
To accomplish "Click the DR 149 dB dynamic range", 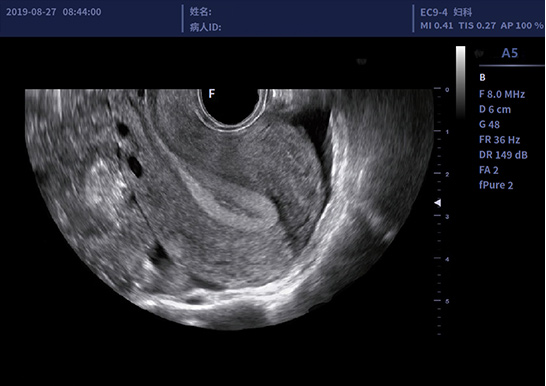I will 503,155.
